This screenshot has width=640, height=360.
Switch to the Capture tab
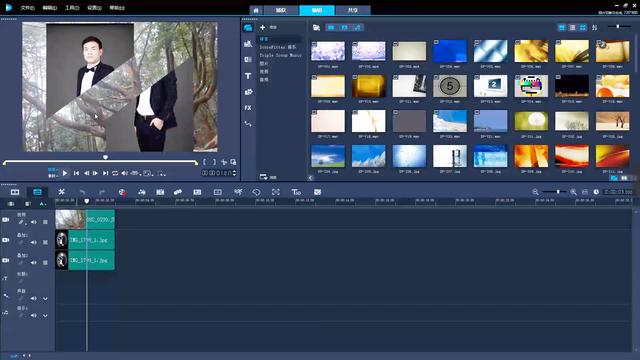pos(281,10)
